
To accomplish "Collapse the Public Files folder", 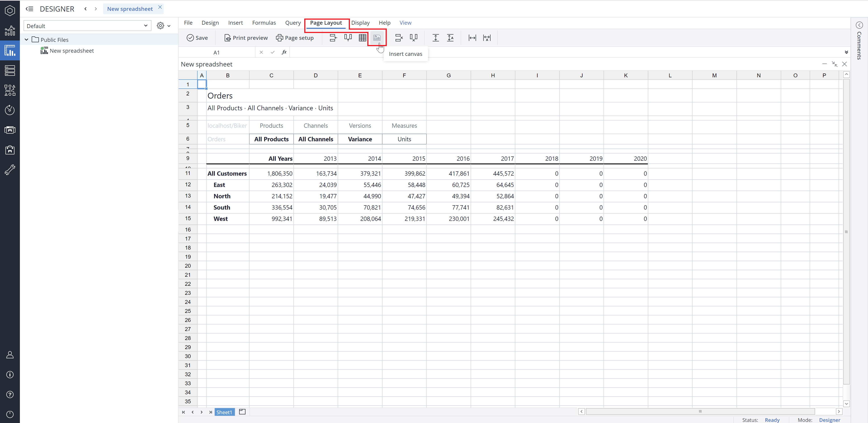I will point(26,40).
